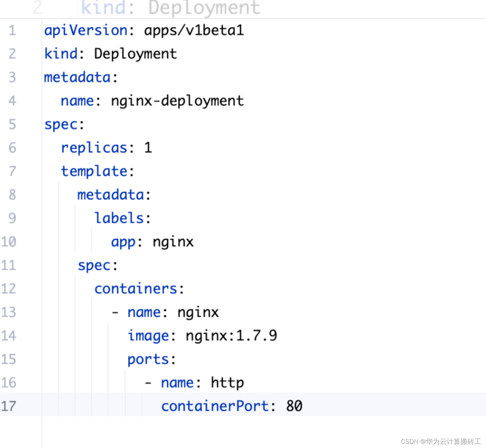Click line number 17 in the gutter
Image resolution: width=486 pixels, height=448 pixels.
click(9, 406)
